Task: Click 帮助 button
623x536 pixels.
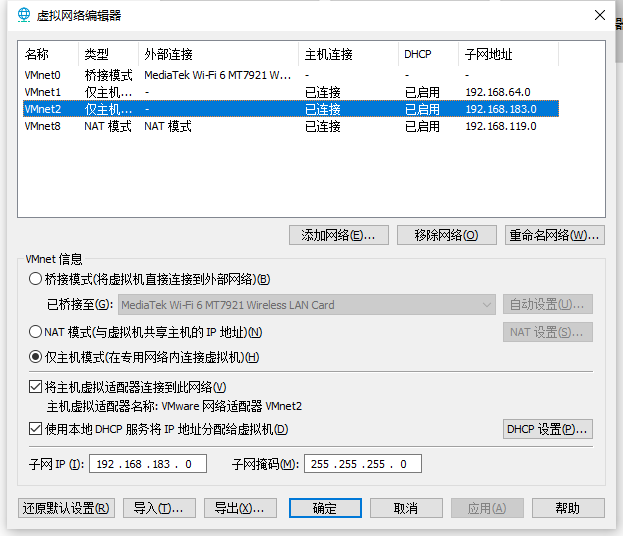Action: coord(568,508)
